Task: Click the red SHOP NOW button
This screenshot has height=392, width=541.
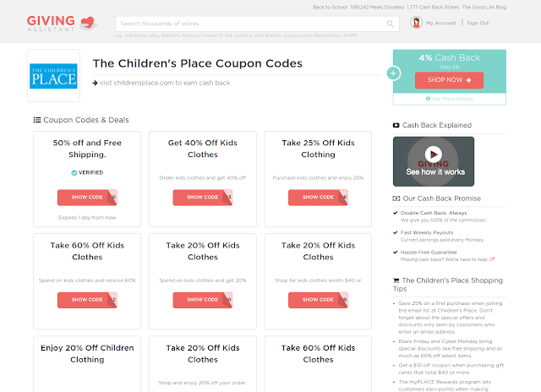Action: point(449,80)
